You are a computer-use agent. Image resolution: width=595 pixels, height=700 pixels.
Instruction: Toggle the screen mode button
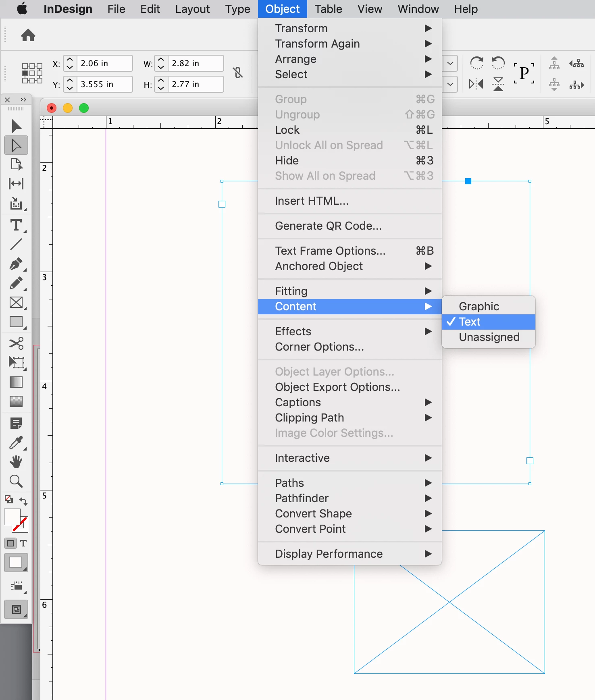pyautogui.click(x=16, y=609)
